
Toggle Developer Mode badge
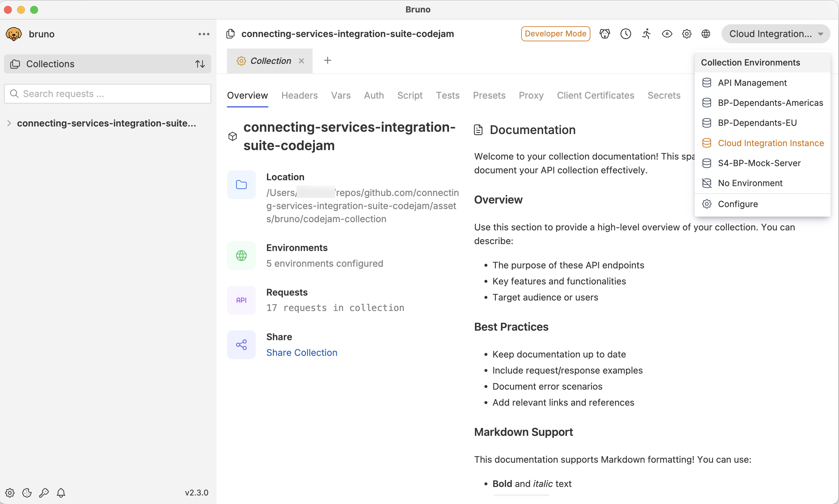click(x=556, y=34)
